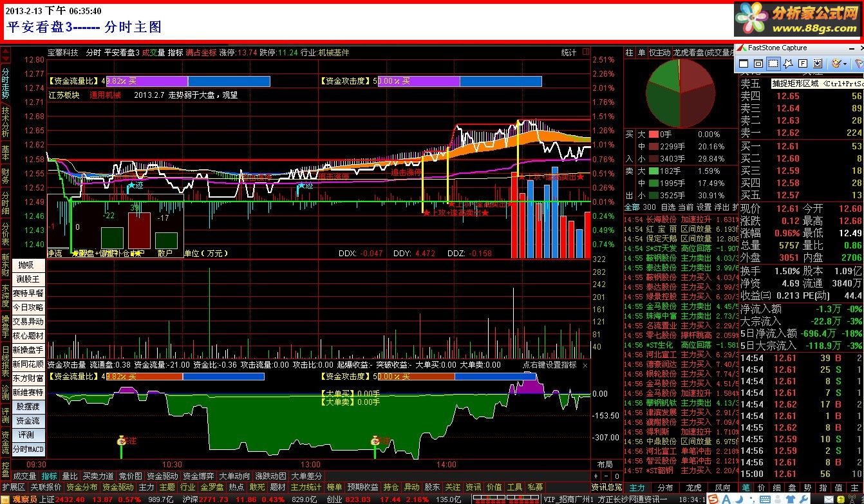Image resolution: width=864 pixels, height=504 pixels.
Task: Open the 财务 sidebar tab
Action: pos(5,177)
